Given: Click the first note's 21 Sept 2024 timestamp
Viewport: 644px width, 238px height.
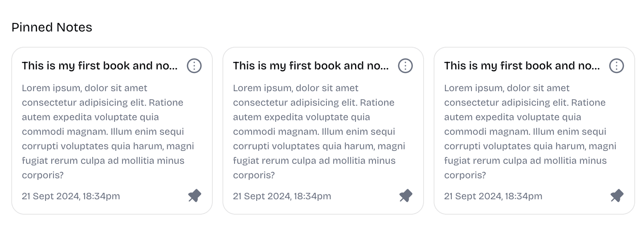Looking at the screenshot, I should point(71,196).
